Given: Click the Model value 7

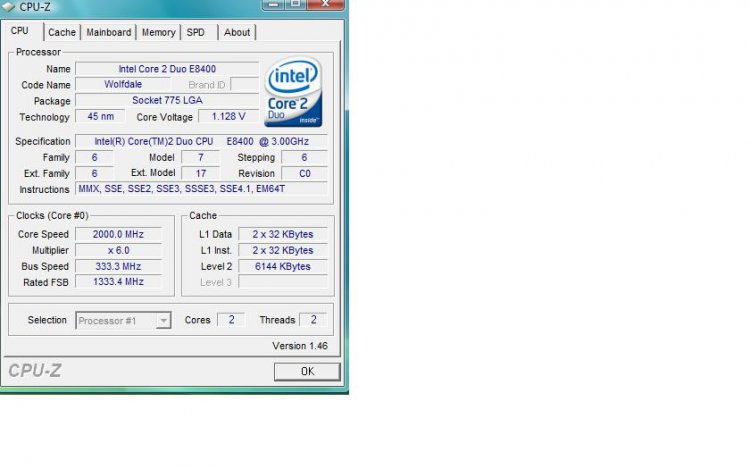Looking at the screenshot, I should pyautogui.click(x=200, y=157).
